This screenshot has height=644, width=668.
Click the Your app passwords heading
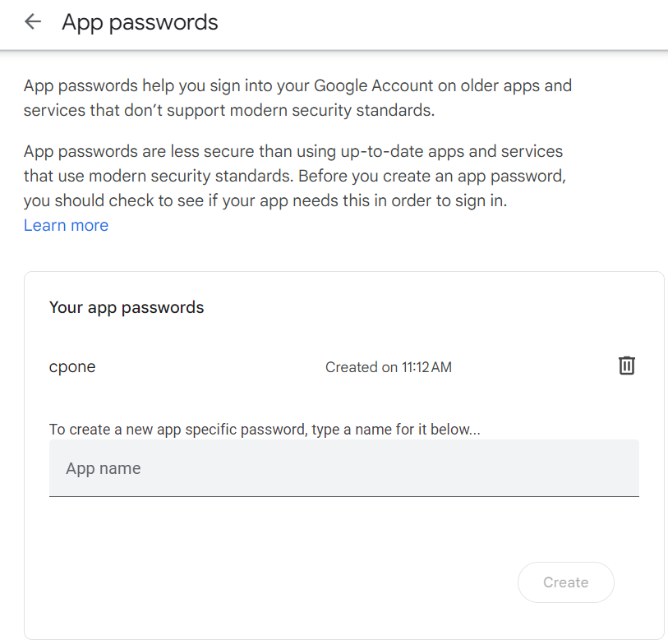coord(127,307)
